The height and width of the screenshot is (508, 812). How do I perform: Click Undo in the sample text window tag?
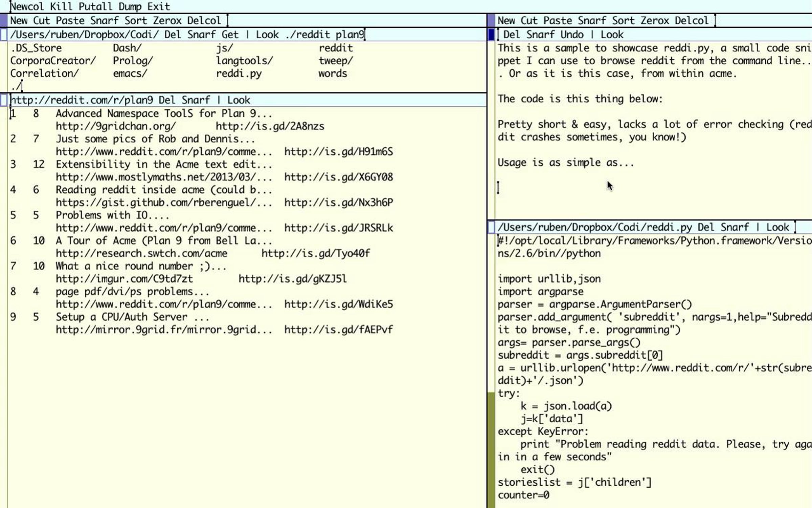click(572, 35)
